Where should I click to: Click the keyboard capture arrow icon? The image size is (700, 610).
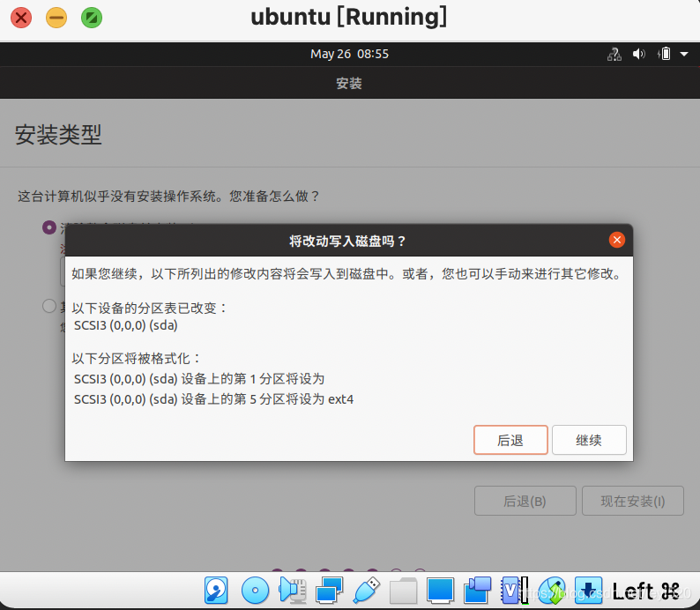click(x=588, y=591)
